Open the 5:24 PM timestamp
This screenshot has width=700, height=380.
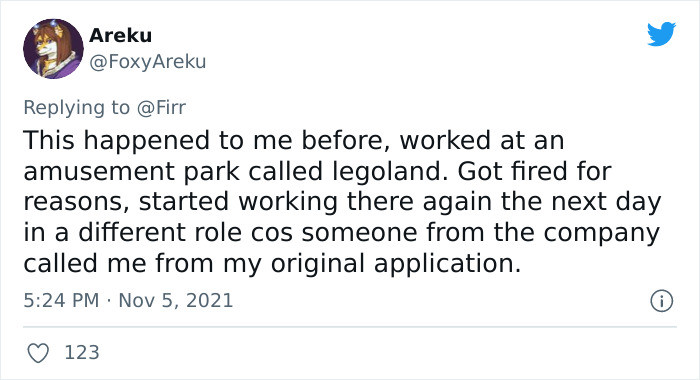(x=61, y=300)
